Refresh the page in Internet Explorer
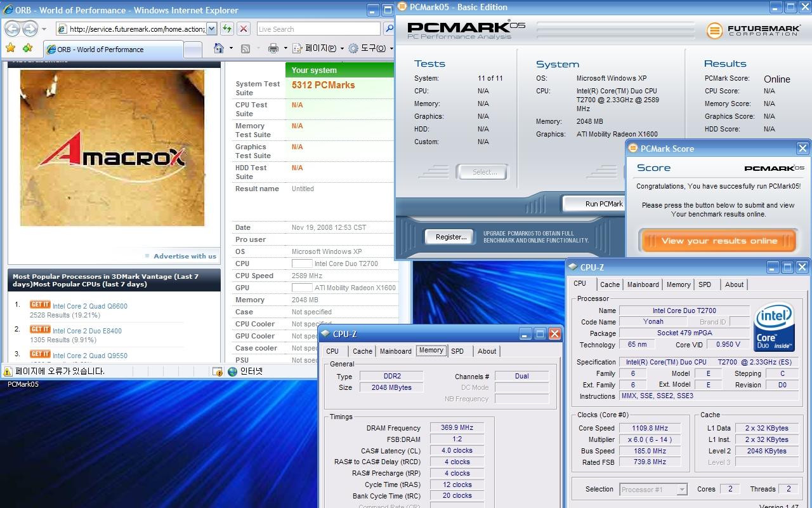 click(227, 29)
